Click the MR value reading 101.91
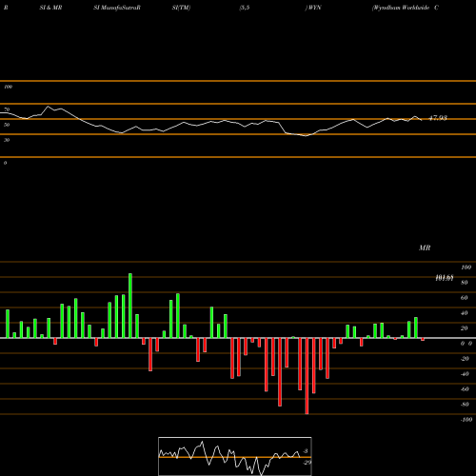The image size is (476, 476). click(445, 278)
